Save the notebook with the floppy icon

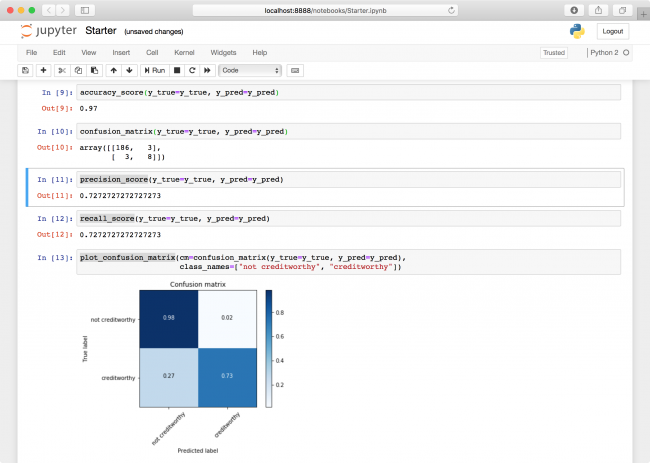point(25,70)
